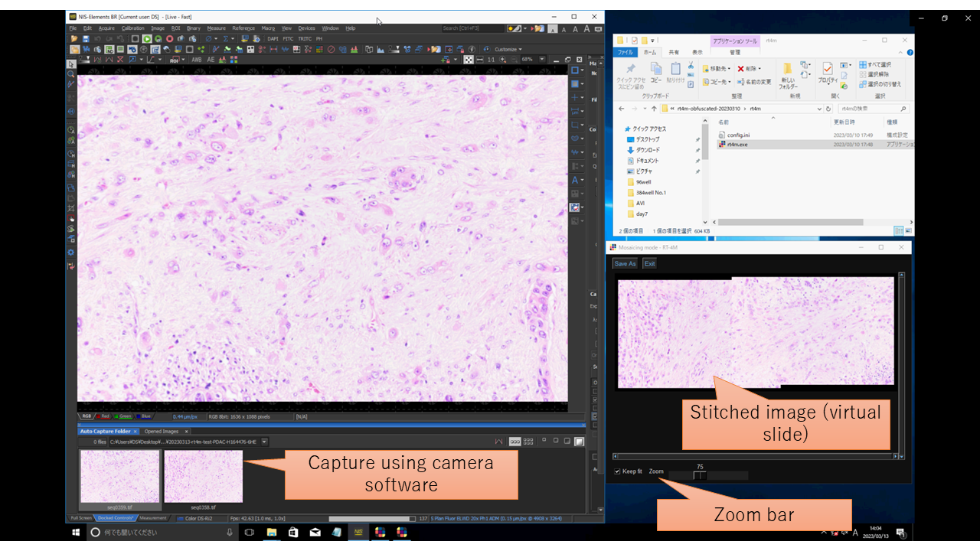
Task: Click the NIS icon in taskbar
Action: (x=358, y=532)
